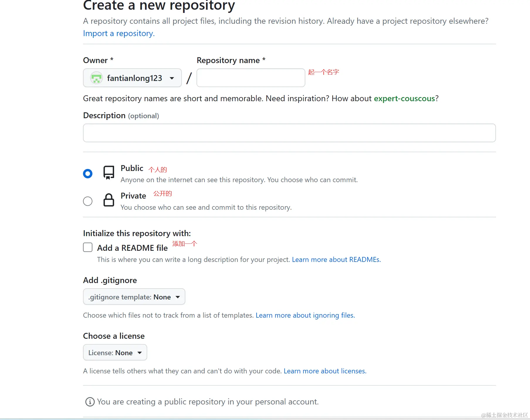Select the Private radio button
Viewport: 530px width, 420px height.
coord(88,201)
